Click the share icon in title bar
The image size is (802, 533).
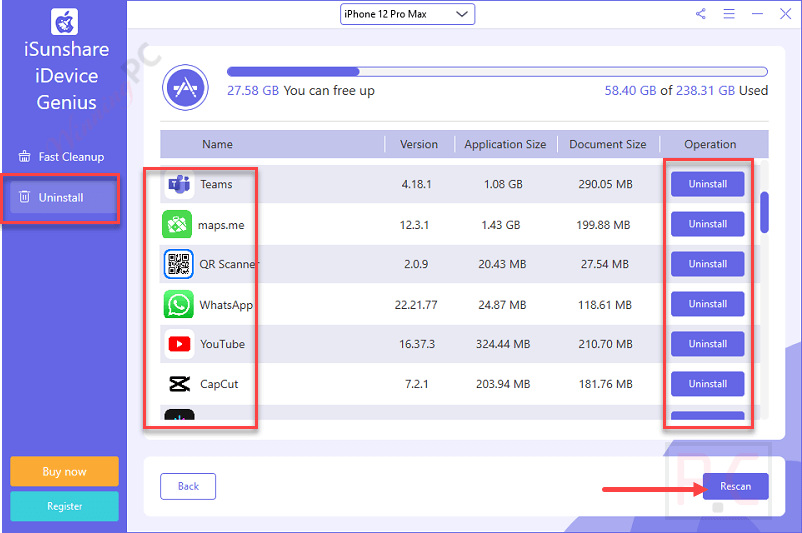tap(701, 14)
